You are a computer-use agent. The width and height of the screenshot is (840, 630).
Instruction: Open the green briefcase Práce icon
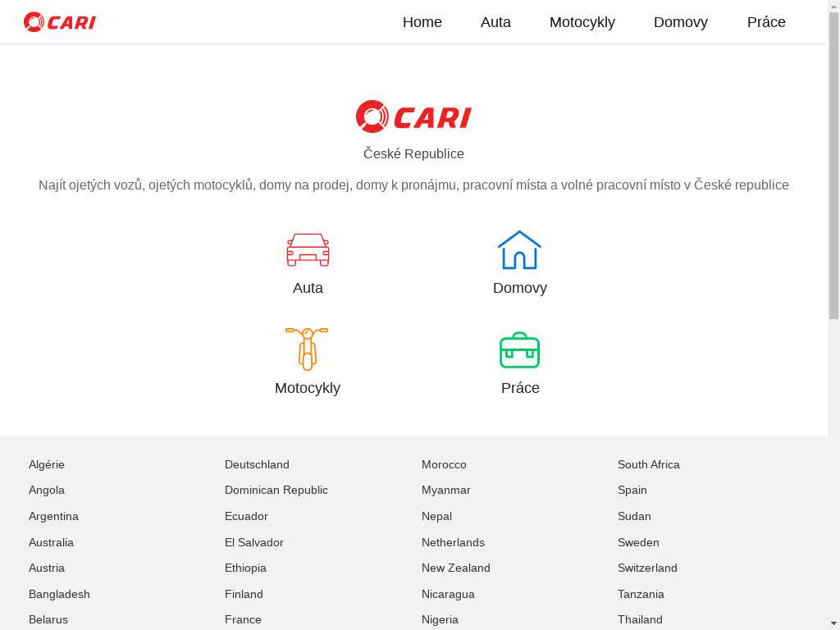pos(519,350)
